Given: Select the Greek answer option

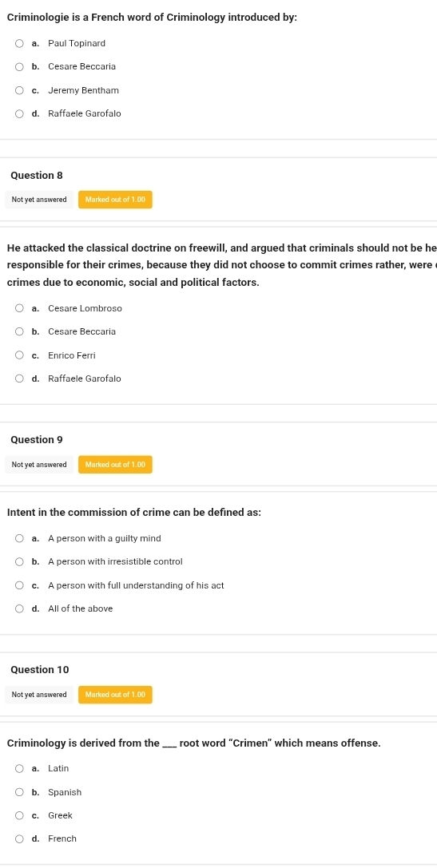Looking at the screenshot, I should [x=19, y=815].
